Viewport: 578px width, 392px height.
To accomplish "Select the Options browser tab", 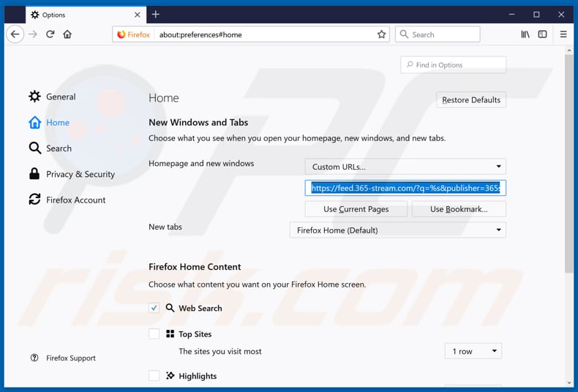I will [86, 15].
